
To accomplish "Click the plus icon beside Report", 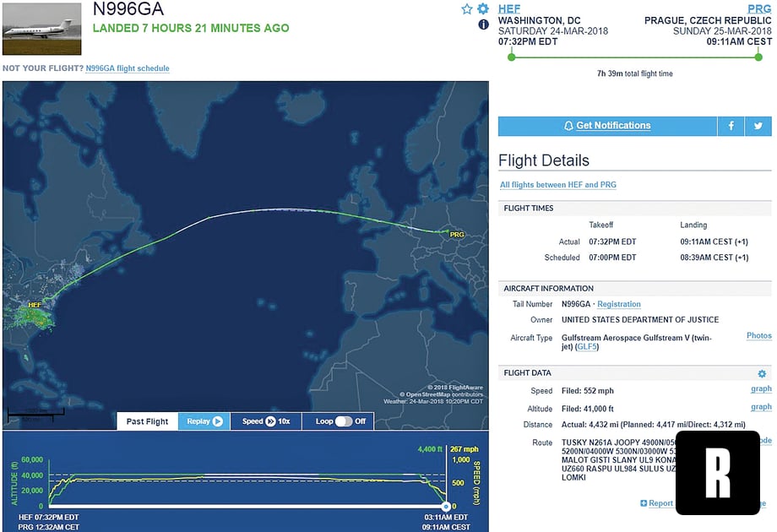I will click(x=644, y=503).
